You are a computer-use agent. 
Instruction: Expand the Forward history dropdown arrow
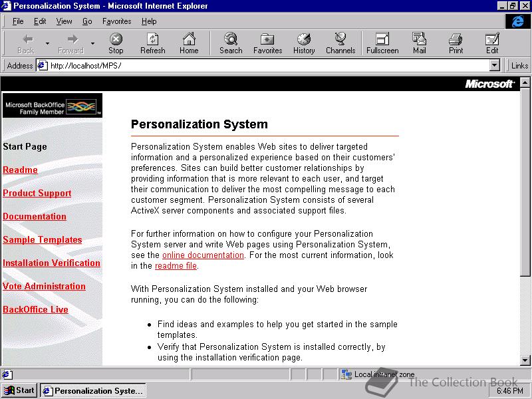92,43
